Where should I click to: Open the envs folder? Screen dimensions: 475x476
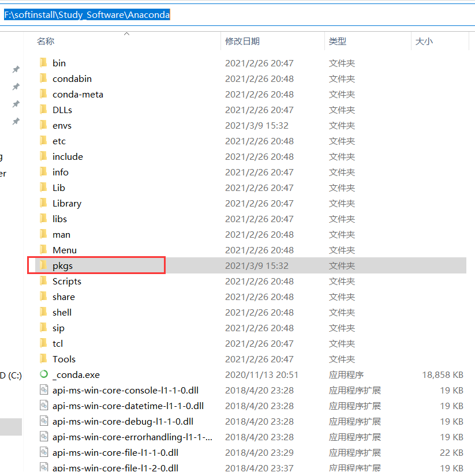pos(62,125)
